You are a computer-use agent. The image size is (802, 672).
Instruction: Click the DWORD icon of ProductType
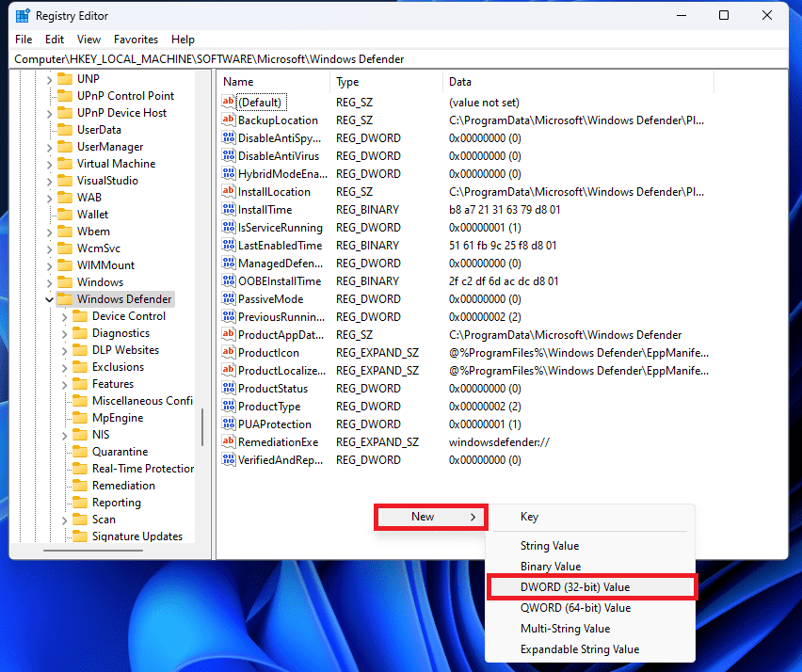[x=228, y=407]
